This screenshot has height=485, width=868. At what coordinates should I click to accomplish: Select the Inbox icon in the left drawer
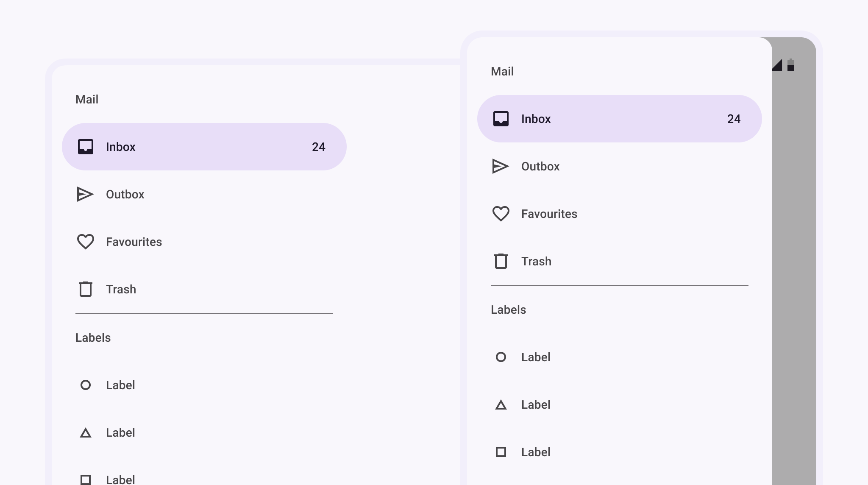(x=86, y=147)
